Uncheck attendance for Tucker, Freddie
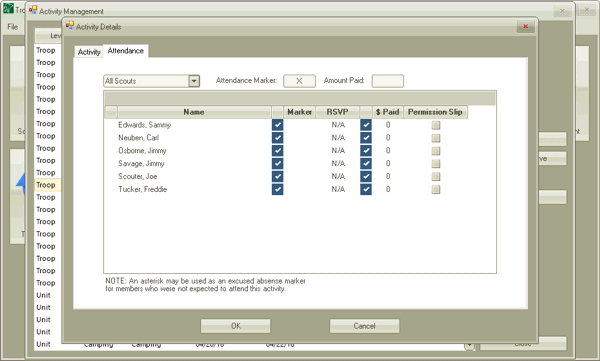 click(x=277, y=189)
